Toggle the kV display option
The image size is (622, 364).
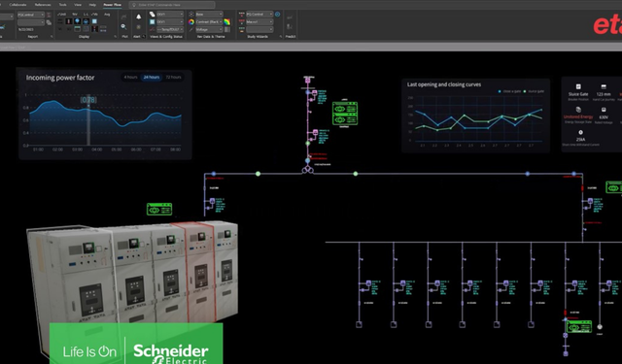(x=75, y=15)
